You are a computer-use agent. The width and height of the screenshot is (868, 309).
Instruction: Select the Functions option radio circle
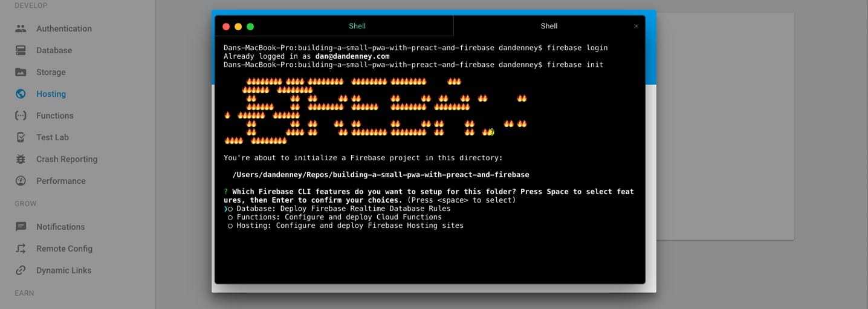[x=230, y=217]
